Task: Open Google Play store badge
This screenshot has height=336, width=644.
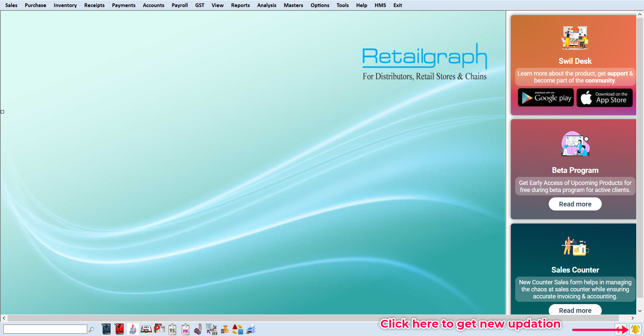Action: 546,98
